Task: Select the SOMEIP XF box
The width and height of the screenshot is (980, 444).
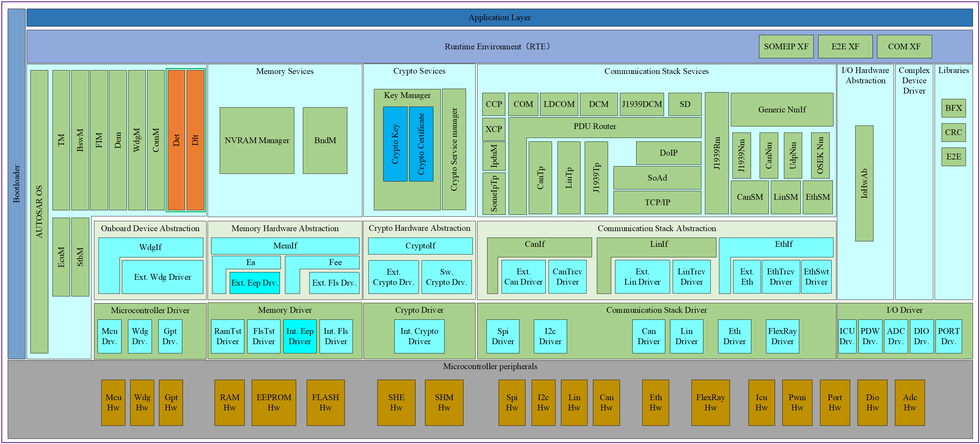Action: tap(786, 46)
